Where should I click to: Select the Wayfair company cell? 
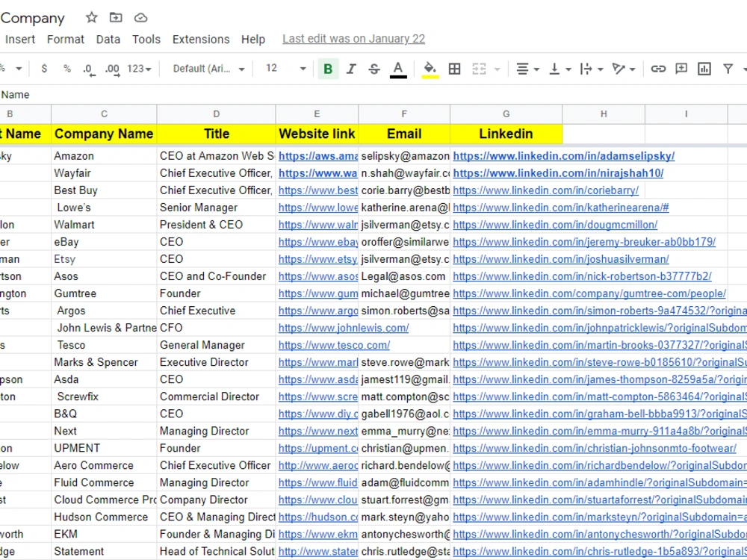point(104,173)
